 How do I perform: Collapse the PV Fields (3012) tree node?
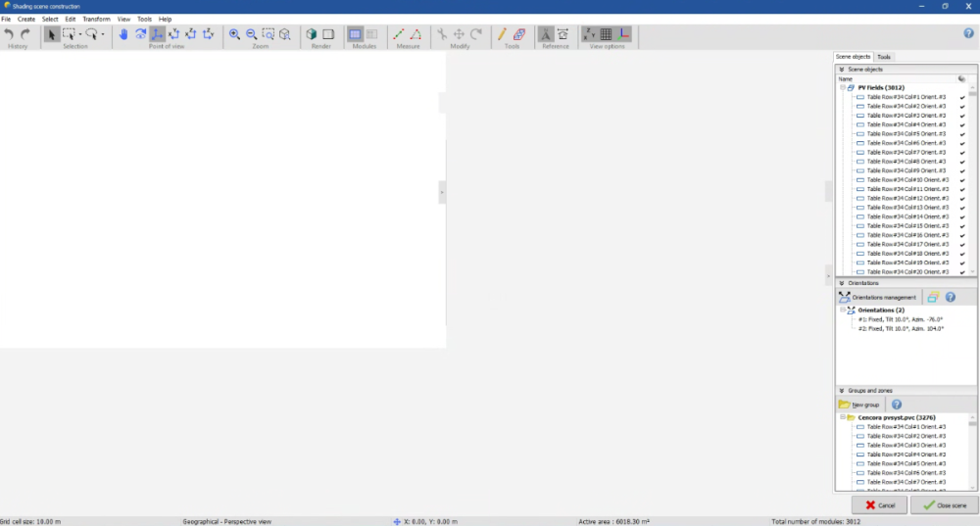(842, 87)
